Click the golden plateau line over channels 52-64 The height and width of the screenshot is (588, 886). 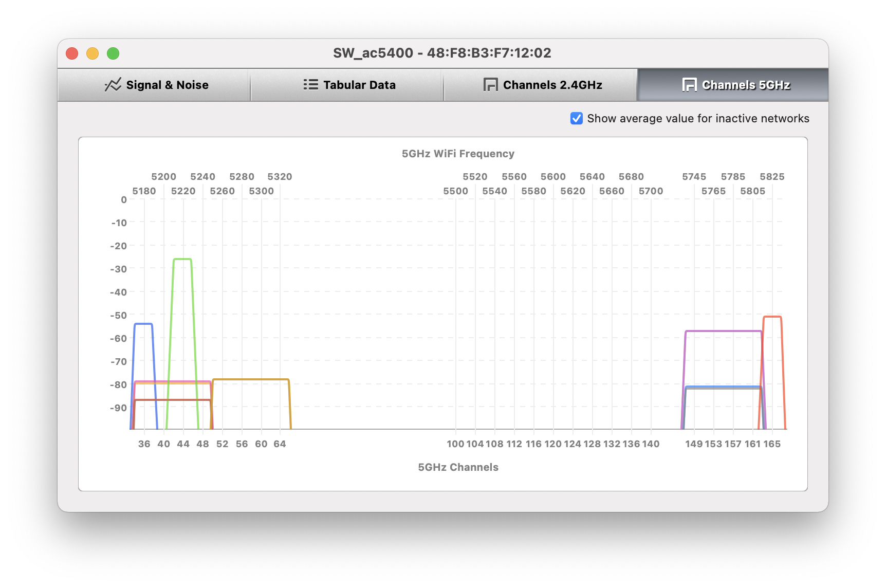tap(251, 379)
